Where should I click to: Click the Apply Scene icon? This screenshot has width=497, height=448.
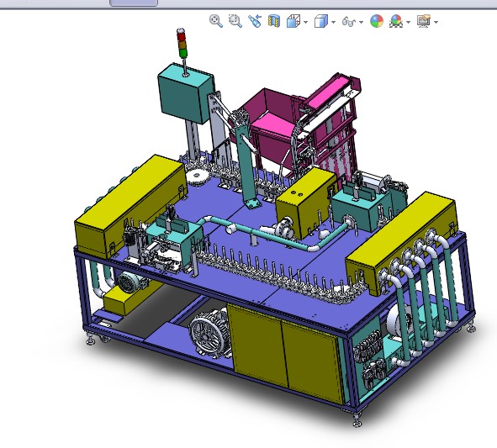point(396,21)
